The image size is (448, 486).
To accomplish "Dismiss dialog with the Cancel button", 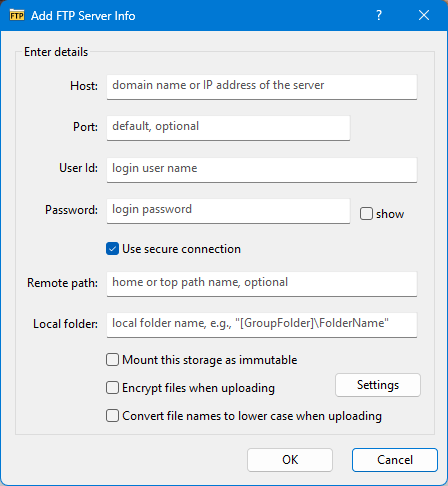I will click(x=395, y=460).
